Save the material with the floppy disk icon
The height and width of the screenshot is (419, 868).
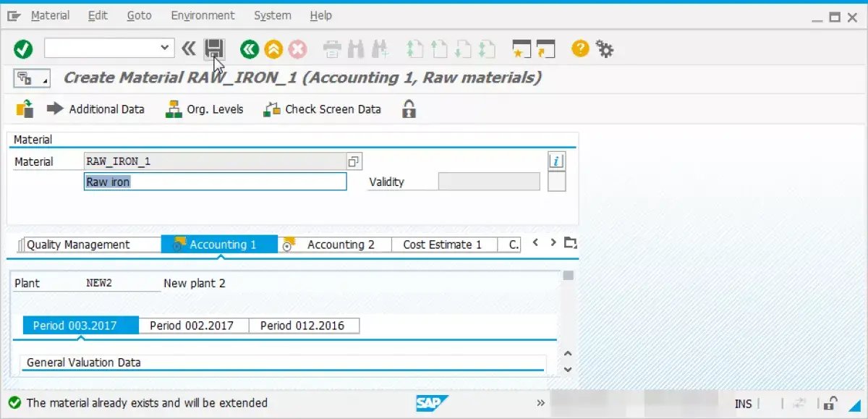point(213,49)
